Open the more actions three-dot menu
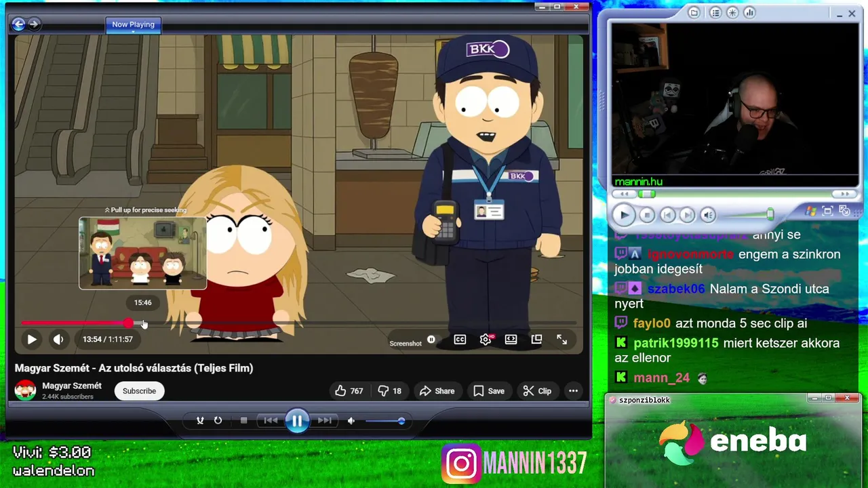Viewport: 868px width, 488px height. click(x=573, y=391)
